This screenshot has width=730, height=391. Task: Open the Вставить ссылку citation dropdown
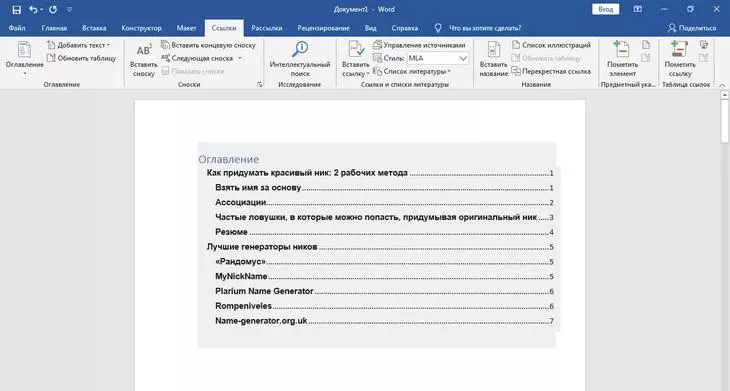[x=356, y=59]
